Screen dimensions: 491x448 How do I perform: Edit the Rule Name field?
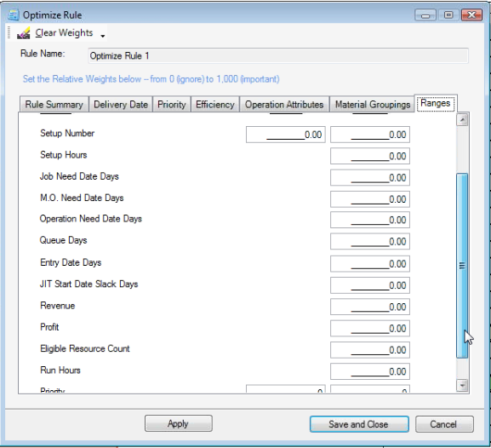(278, 56)
